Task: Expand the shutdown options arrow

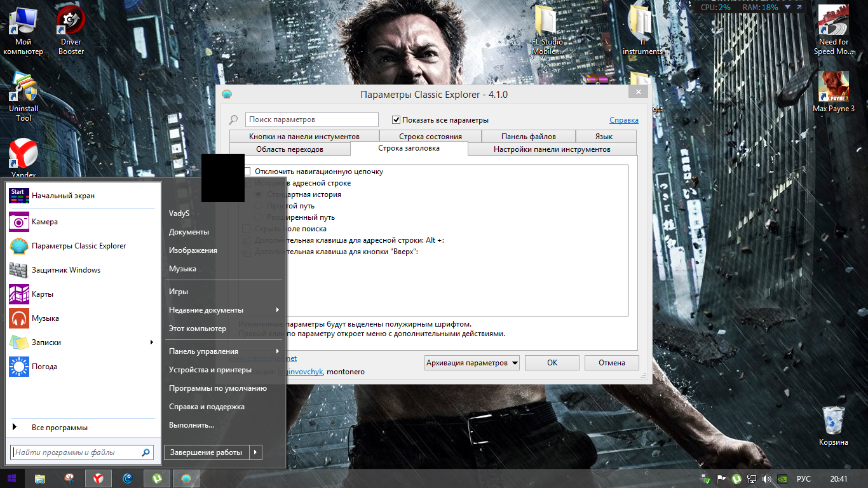Action: tap(255, 452)
